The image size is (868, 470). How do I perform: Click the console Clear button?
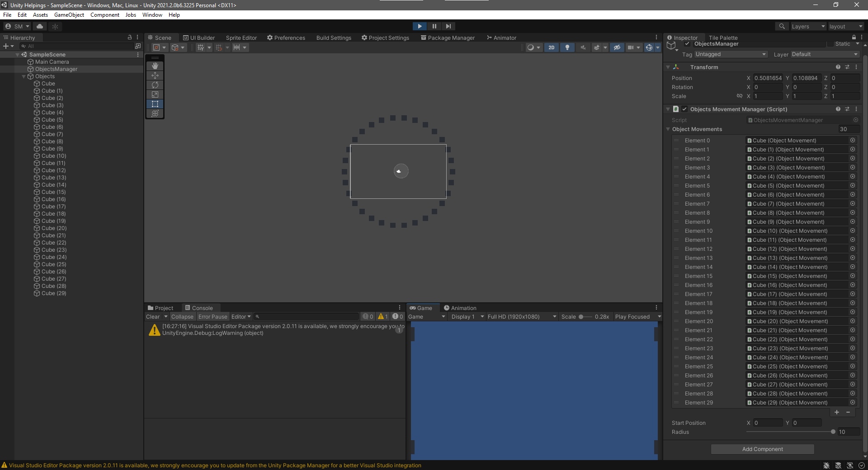(x=153, y=317)
